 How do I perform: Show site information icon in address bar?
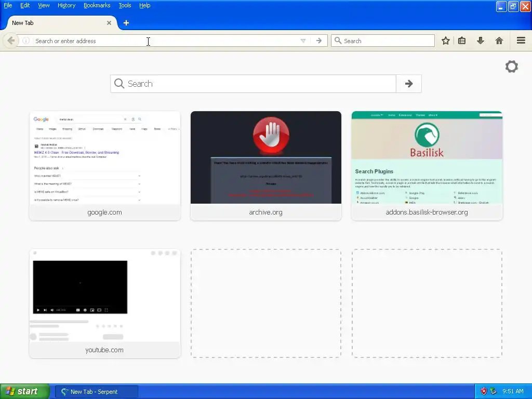(x=26, y=41)
